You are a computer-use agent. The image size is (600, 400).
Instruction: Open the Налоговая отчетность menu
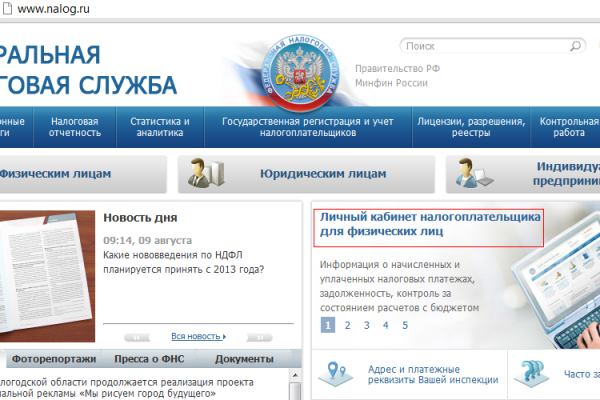pos(75,127)
